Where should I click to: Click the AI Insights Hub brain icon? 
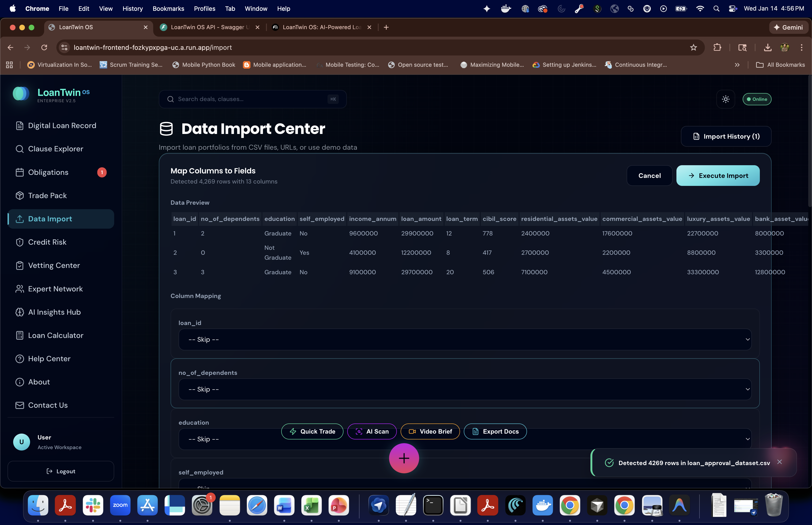20,312
